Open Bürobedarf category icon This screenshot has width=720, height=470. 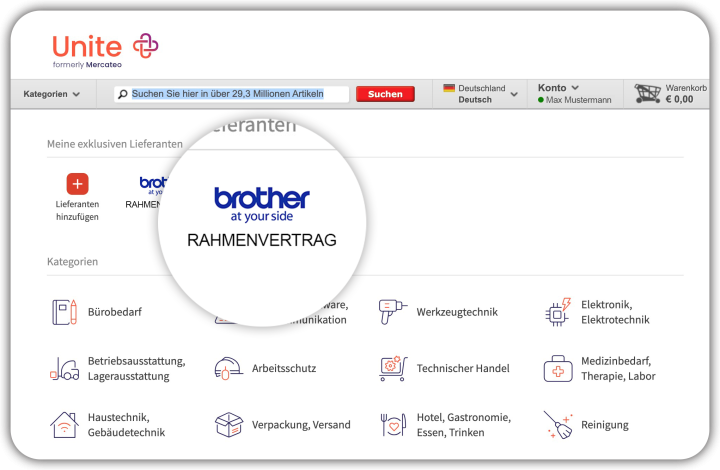64,312
